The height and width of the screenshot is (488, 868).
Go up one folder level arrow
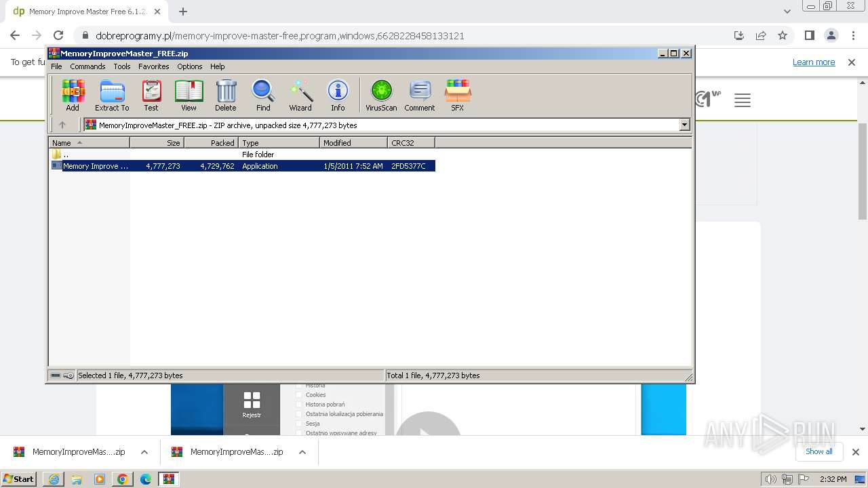62,125
